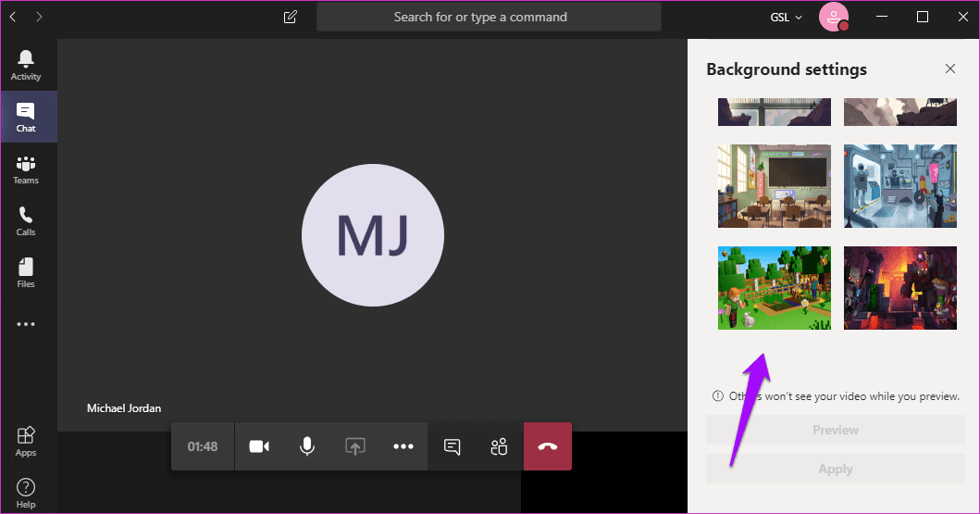Select the classroom background image
The image size is (980, 514).
[775, 186]
